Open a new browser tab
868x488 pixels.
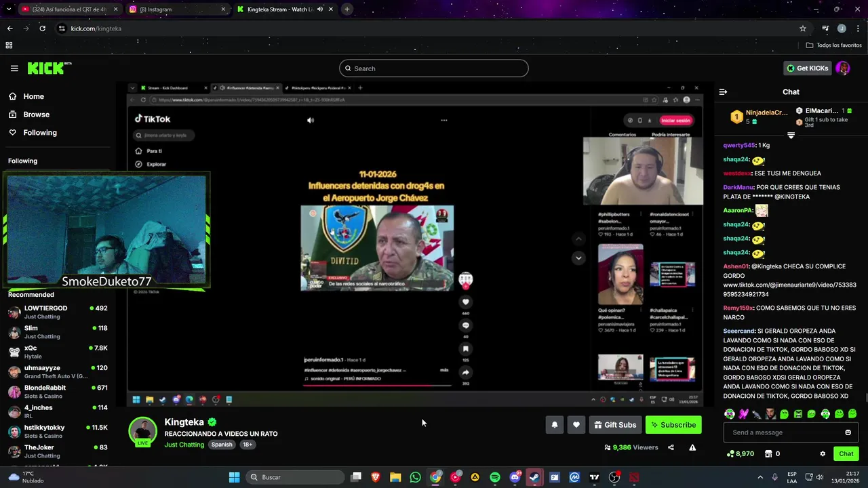(347, 9)
